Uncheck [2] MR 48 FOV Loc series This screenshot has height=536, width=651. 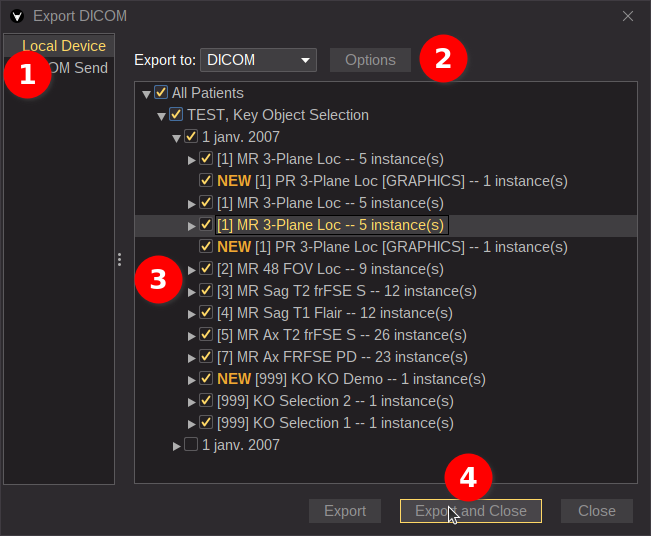click(206, 268)
